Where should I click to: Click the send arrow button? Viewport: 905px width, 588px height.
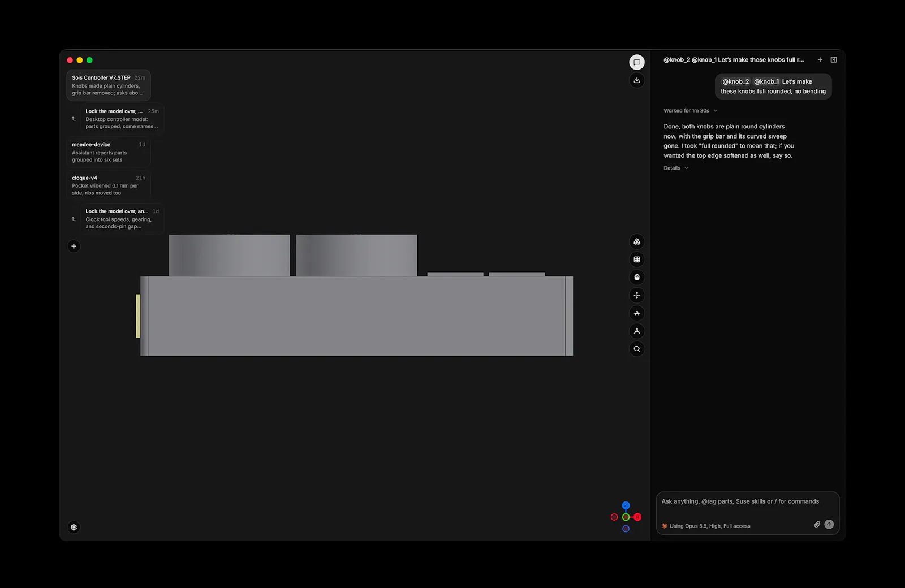pyautogui.click(x=829, y=525)
